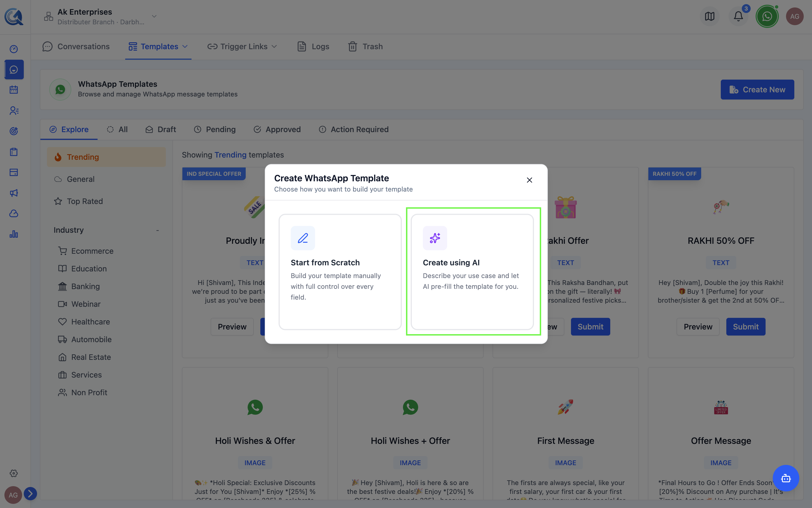Filter by Ecommerce industry
Viewport: 812px width, 508px height.
click(x=86, y=251)
